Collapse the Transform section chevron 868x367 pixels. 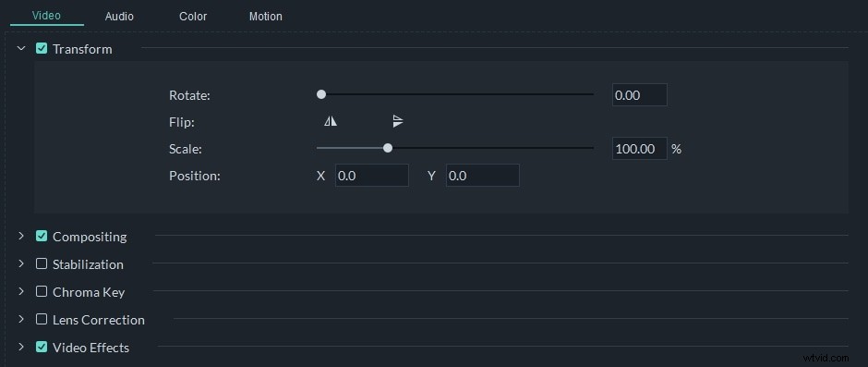(21, 48)
